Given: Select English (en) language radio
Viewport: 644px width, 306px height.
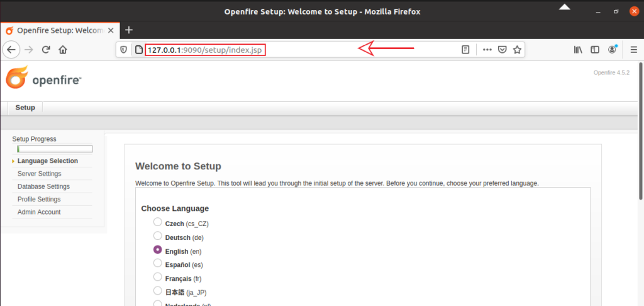Looking at the screenshot, I should tap(158, 249).
